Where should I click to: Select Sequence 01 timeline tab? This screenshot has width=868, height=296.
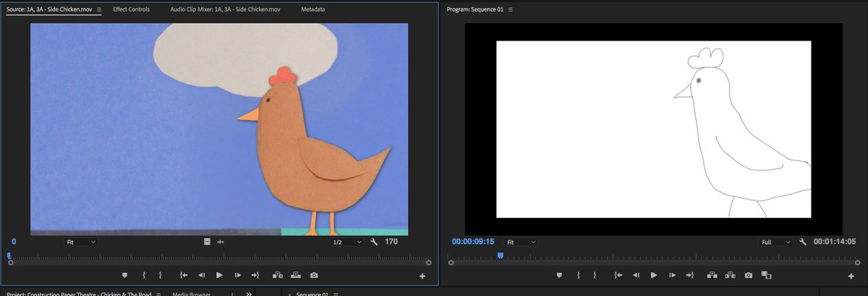click(x=311, y=294)
